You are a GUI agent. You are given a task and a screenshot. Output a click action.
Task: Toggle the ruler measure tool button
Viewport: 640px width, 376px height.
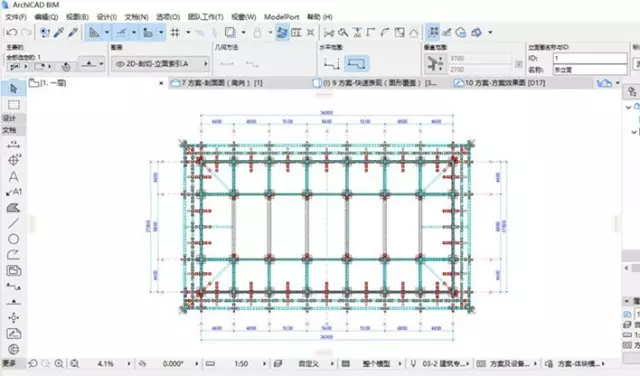click(148, 32)
